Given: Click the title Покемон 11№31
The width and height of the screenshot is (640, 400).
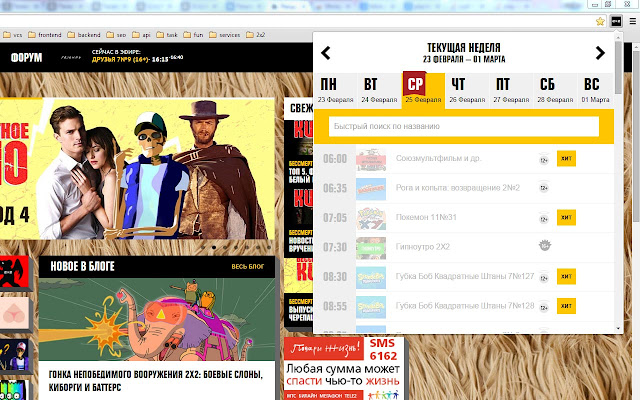Looking at the screenshot, I should coord(426,217).
